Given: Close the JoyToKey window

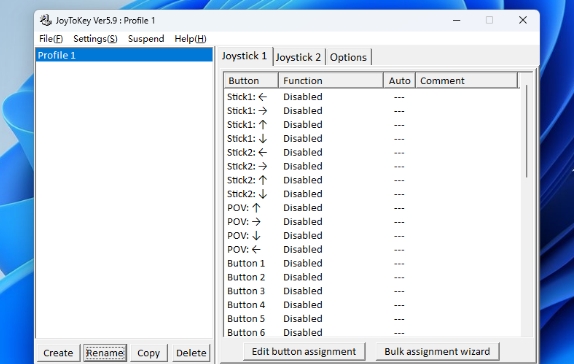Looking at the screenshot, I should tap(523, 20).
